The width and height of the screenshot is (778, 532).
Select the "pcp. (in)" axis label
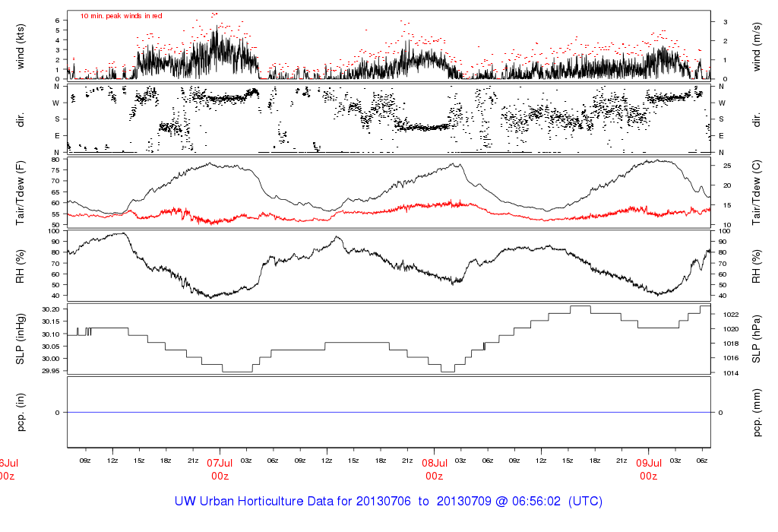[21, 413]
